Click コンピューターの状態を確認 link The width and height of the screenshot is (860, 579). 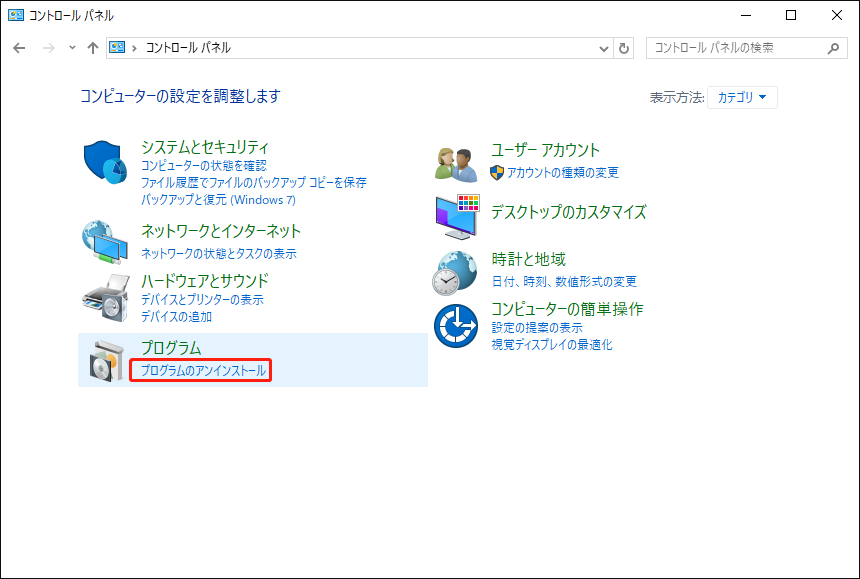203,166
